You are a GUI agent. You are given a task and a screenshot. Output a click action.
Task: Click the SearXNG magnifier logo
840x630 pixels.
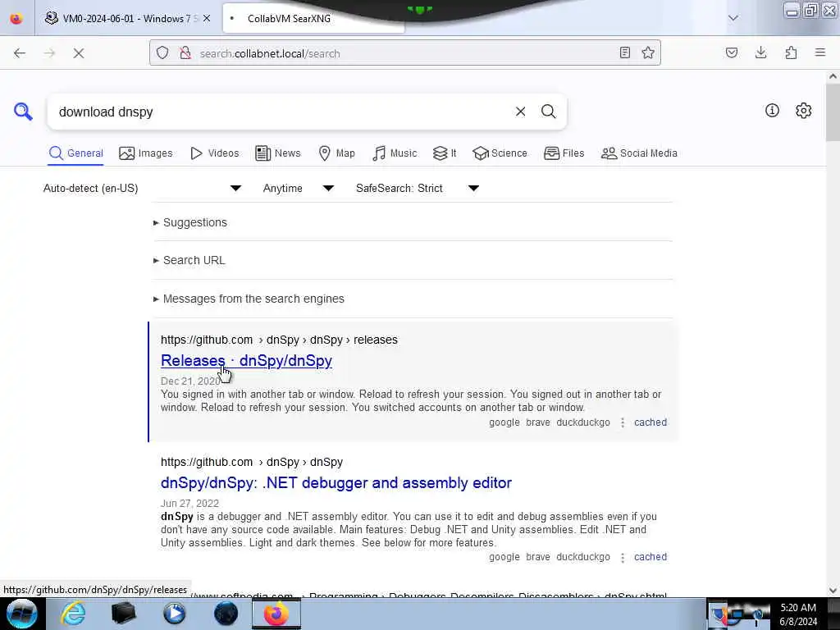[x=23, y=112]
